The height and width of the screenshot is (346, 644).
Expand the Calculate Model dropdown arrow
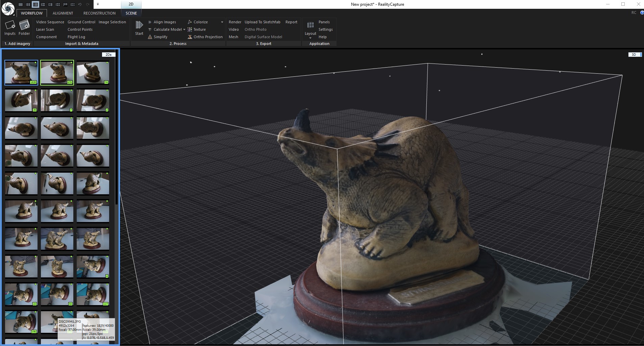click(184, 29)
